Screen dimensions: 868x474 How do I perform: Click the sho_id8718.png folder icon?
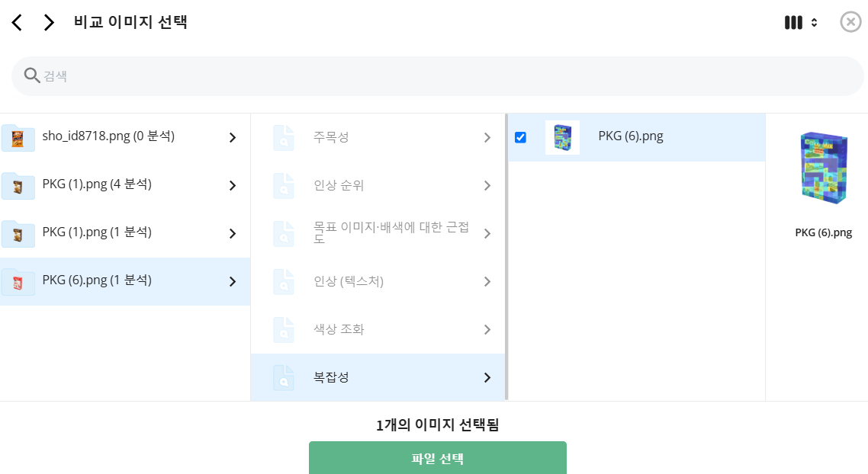[18, 137]
